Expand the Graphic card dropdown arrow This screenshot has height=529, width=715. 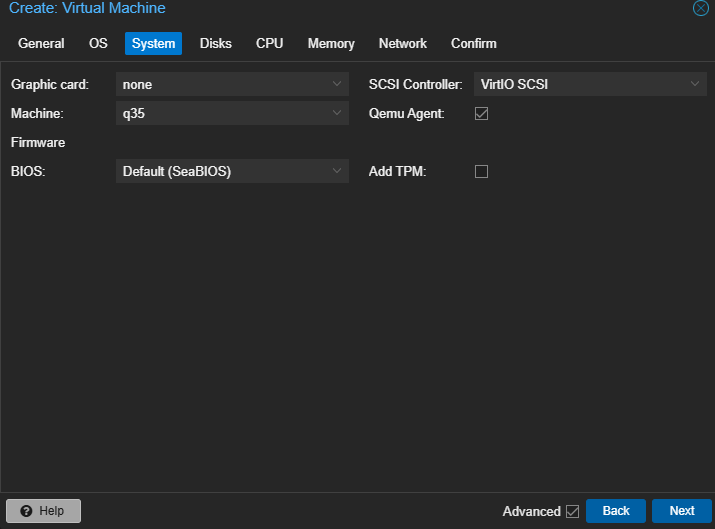[337, 84]
